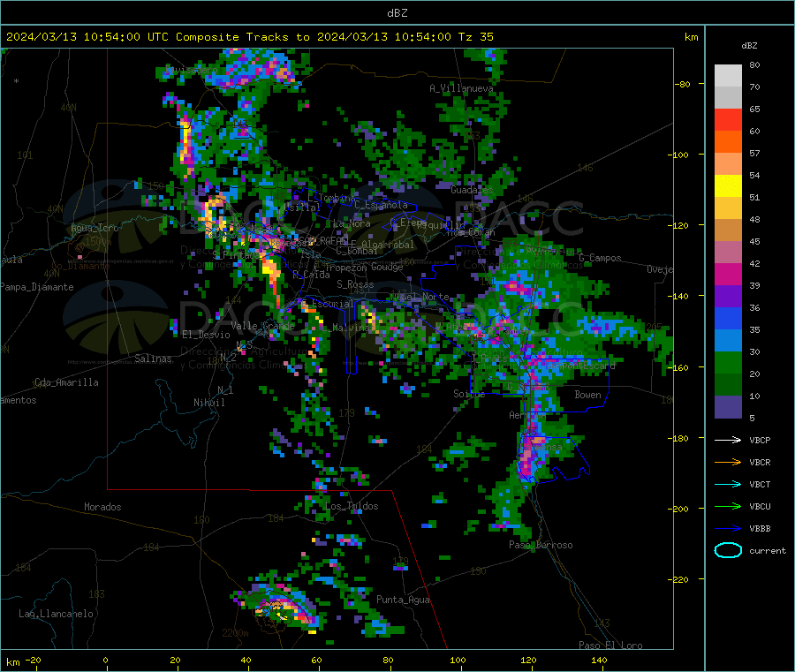Image resolution: width=795 pixels, height=672 pixels.
Task: Click the '60' horizontal axis label
Action: coord(316,660)
